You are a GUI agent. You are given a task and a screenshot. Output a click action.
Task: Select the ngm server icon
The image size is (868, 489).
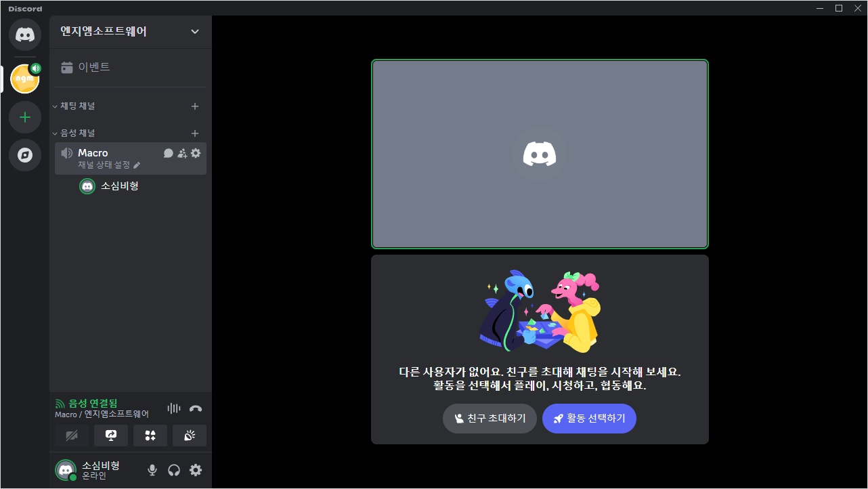[x=25, y=79]
